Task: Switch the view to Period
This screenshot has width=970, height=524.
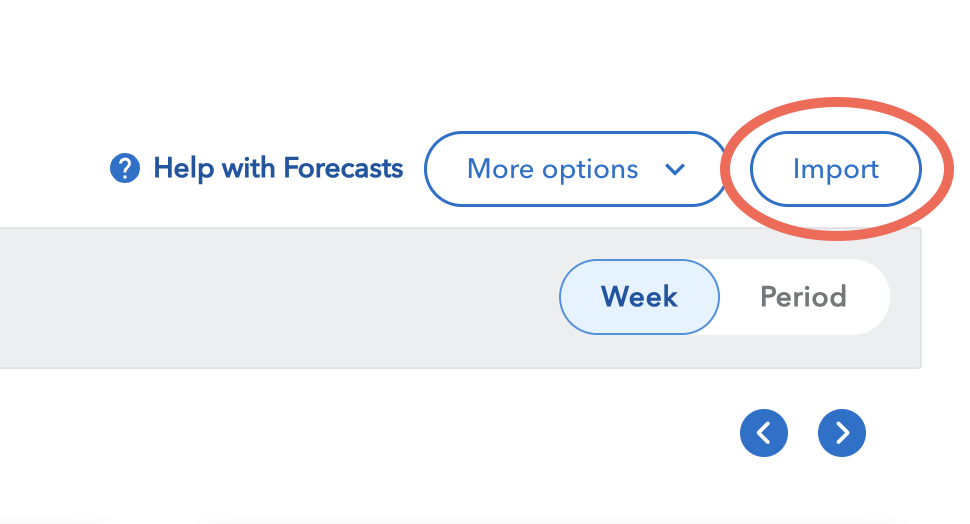Action: point(804,297)
